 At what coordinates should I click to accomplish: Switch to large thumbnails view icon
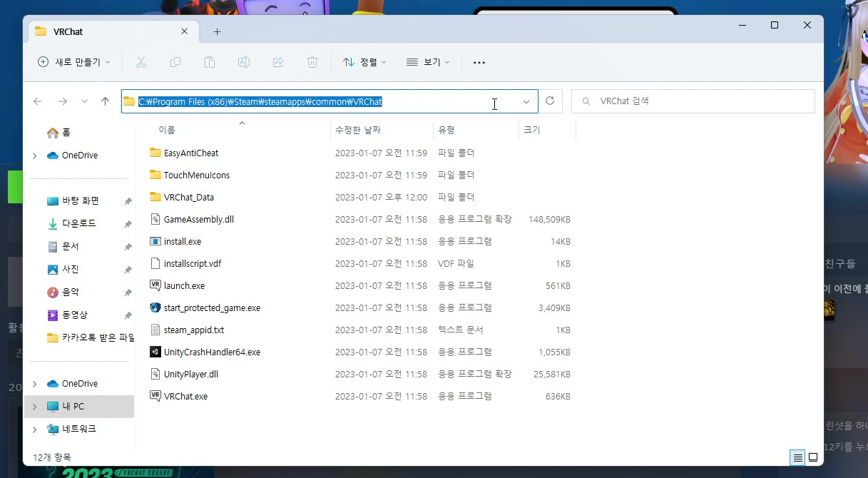coord(813,457)
